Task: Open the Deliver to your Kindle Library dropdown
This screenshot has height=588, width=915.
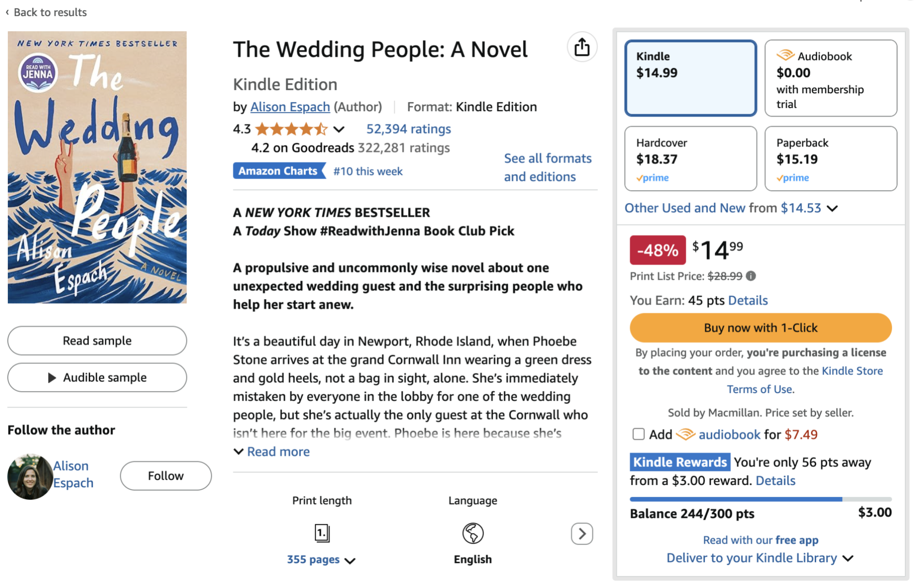Action: [760, 558]
